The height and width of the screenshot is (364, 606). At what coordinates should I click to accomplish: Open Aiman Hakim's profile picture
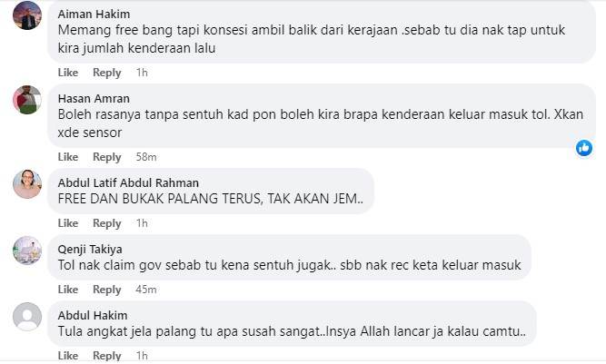(x=27, y=15)
